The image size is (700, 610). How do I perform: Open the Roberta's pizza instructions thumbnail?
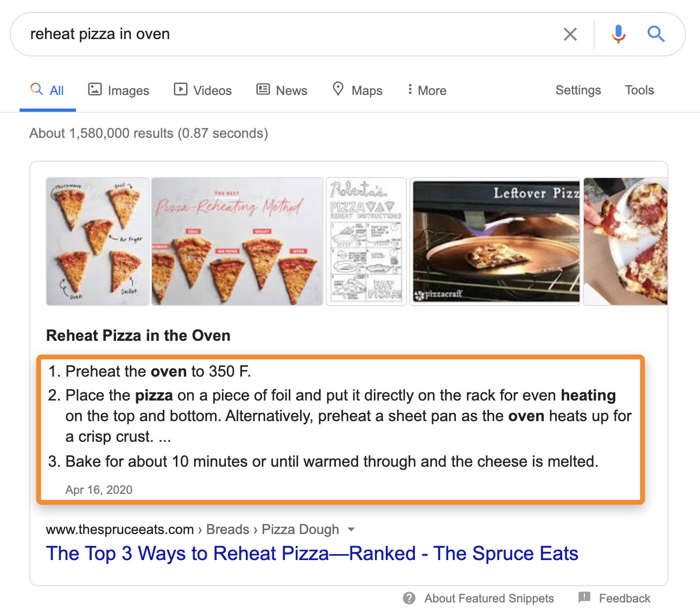click(x=366, y=242)
